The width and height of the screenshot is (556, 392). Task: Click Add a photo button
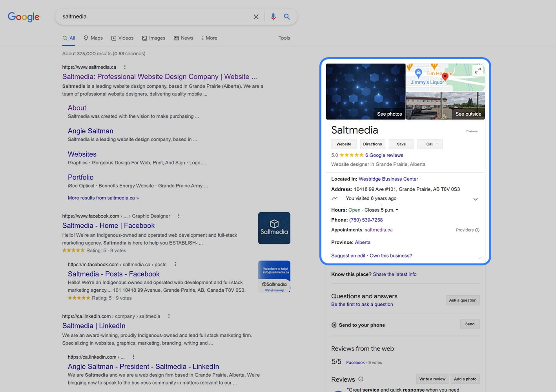click(x=465, y=379)
